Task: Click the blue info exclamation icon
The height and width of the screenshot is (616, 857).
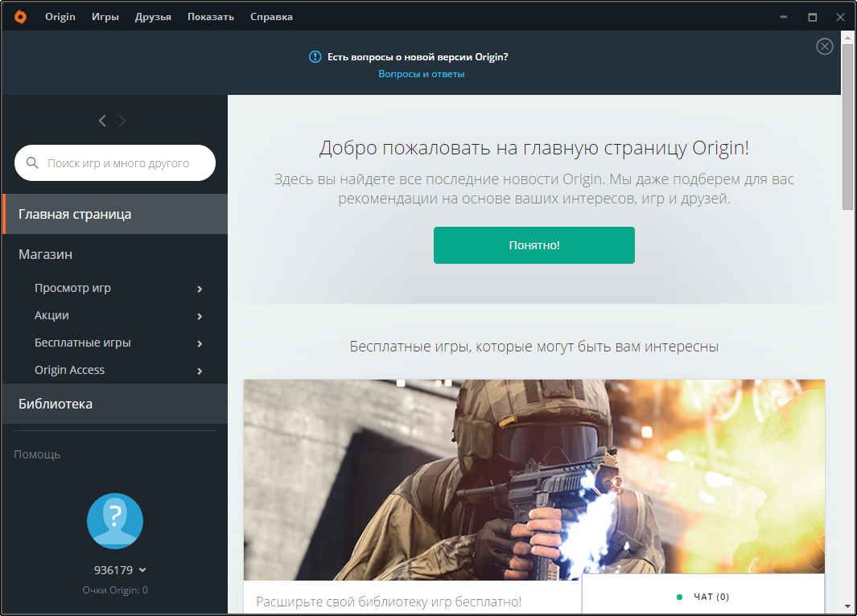Action: [315, 56]
